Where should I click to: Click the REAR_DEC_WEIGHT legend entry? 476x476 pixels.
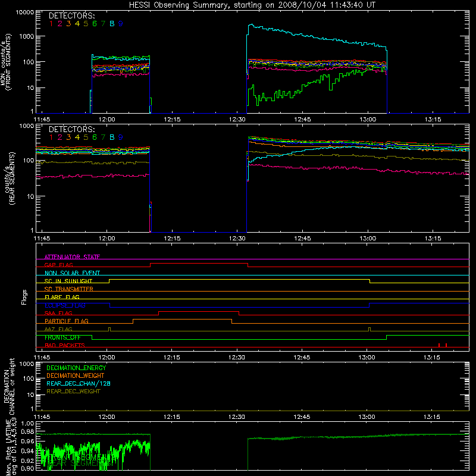point(73,392)
